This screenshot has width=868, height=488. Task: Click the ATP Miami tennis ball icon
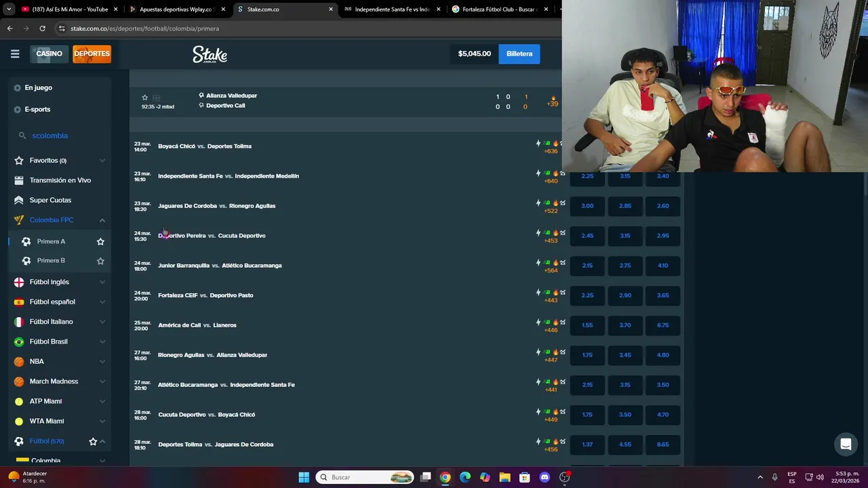tap(19, 401)
